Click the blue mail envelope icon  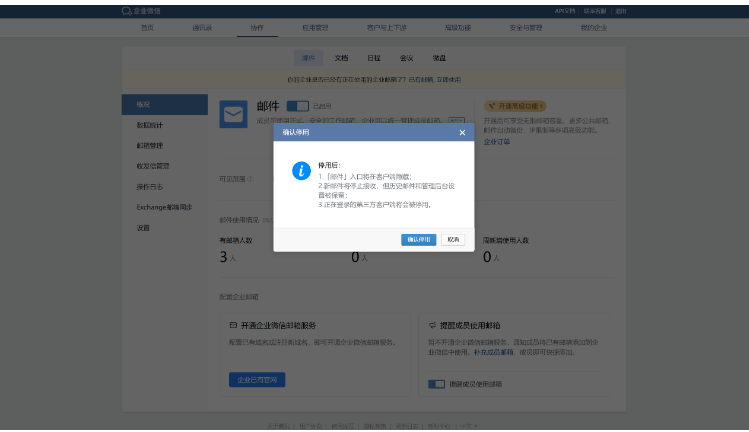(x=234, y=115)
